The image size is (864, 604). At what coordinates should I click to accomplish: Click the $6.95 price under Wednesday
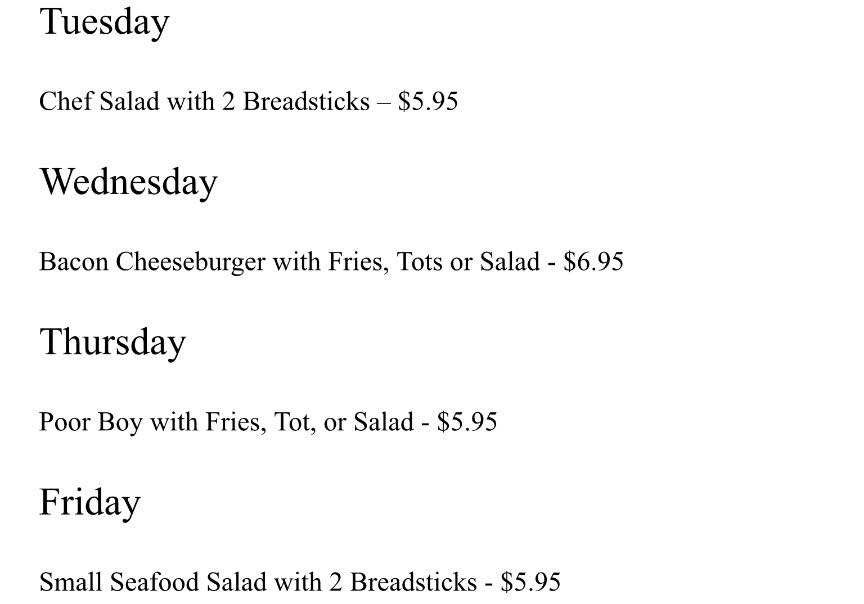coord(593,262)
